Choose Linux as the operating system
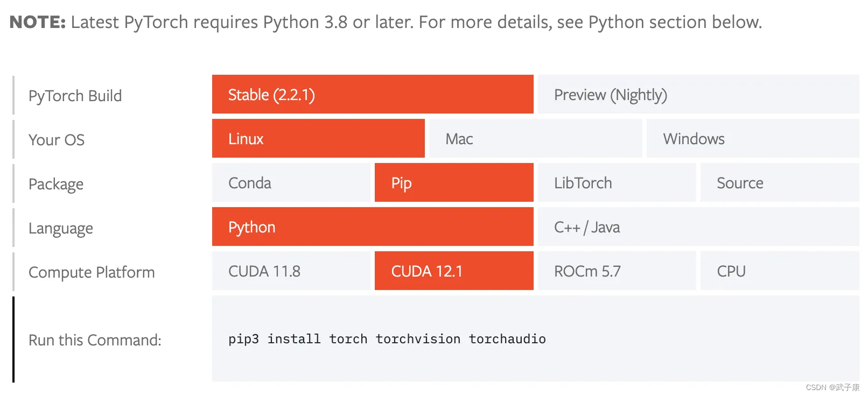Image resolution: width=868 pixels, height=396 pixels. [318, 139]
